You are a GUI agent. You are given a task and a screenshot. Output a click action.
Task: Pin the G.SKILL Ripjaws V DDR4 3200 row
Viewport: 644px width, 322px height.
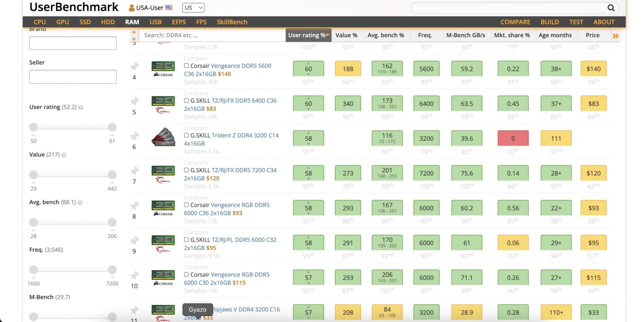[134, 310]
